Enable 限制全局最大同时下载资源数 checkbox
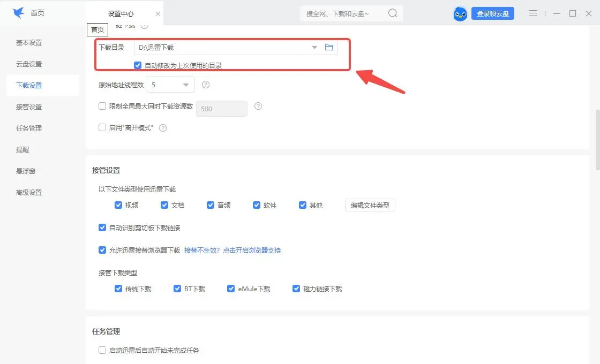 click(x=102, y=107)
